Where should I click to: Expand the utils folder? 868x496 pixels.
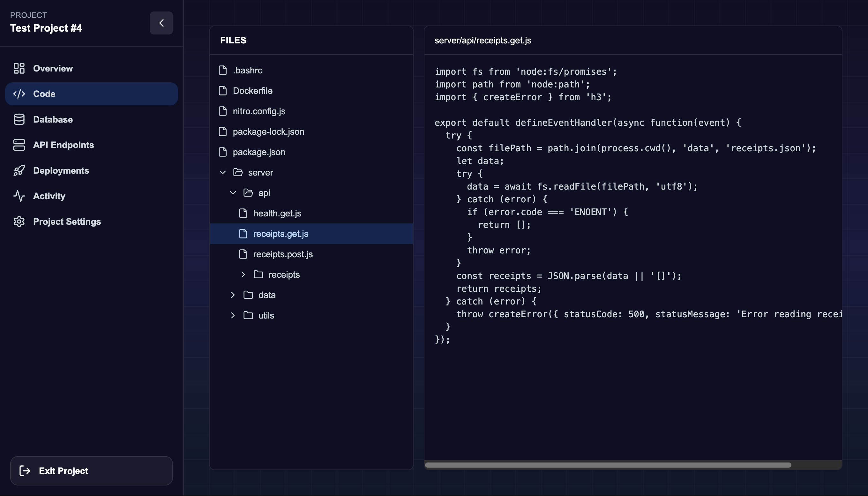(x=233, y=315)
